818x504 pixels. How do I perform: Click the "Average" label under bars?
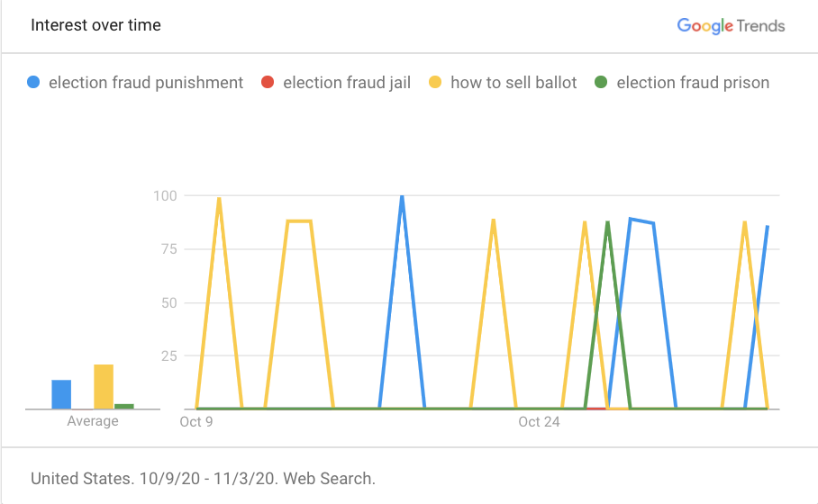point(93,421)
